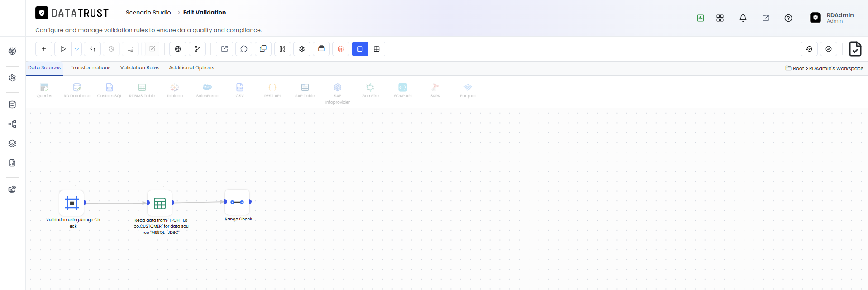Select the SOAP API data source
The width and height of the screenshot is (868, 290).
[x=403, y=90]
